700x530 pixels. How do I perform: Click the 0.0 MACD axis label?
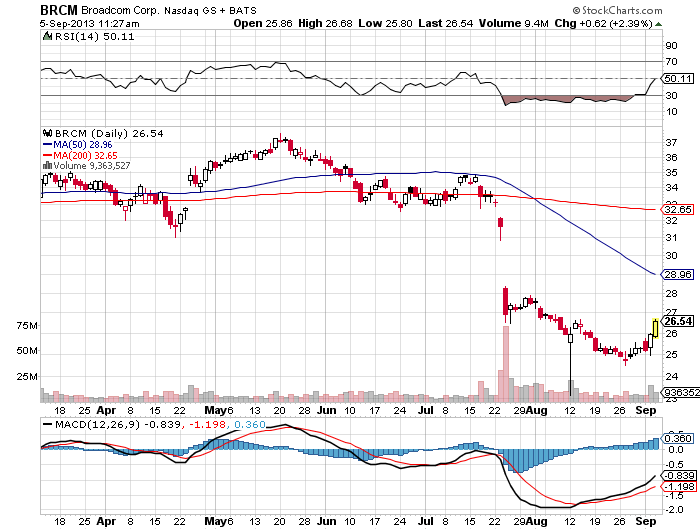pyautogui.click(x=676, y=450)
